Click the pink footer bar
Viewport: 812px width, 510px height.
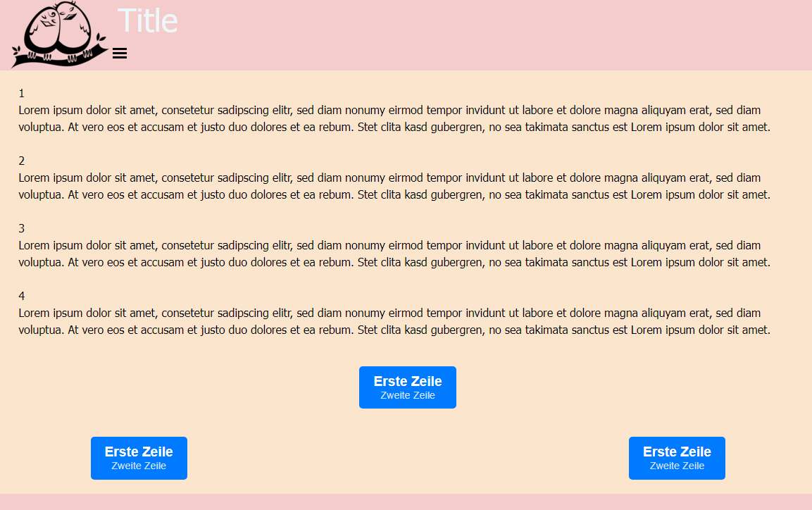pyautogui.click(x=406, y=502)
